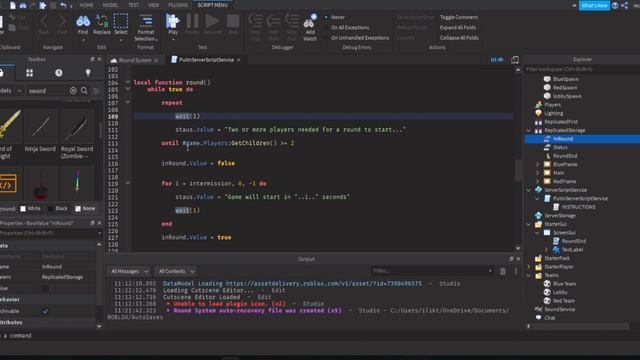Open the Output panel options menu
Viewport: 640px width, 360px height.
(x=516, y=271)
